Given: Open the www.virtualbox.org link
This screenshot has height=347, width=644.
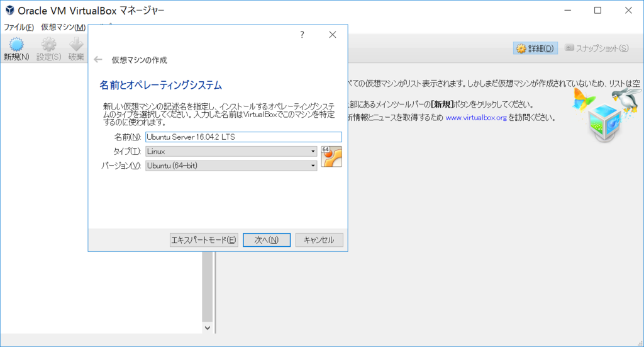Looking at the screenshot, I should point(476,118).
